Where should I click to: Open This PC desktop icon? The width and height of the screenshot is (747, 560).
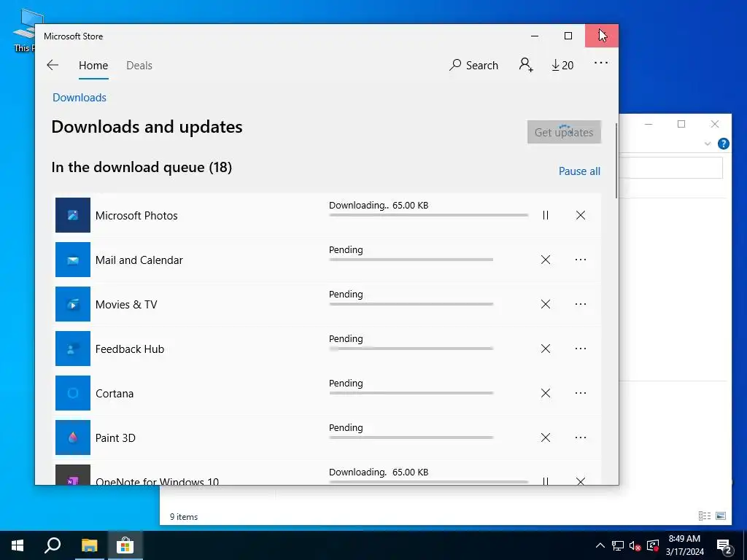[24, 31]
